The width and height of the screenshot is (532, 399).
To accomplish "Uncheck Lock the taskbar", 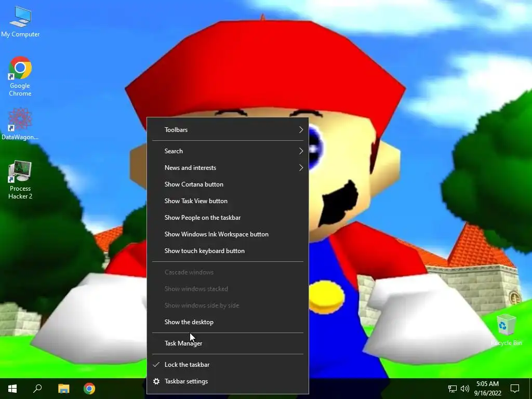I will pyautogui.click(x=228, y=364).
